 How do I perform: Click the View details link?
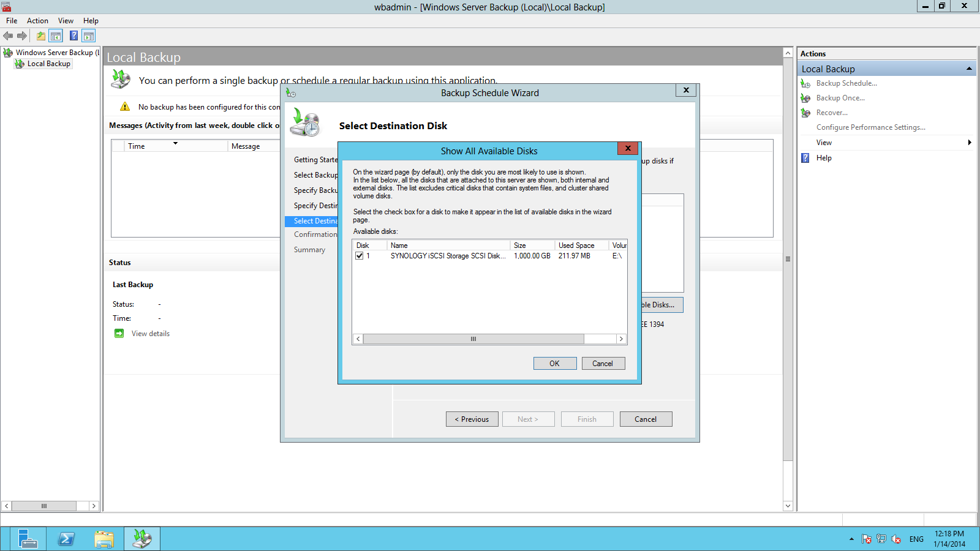(x=151, y=334)
